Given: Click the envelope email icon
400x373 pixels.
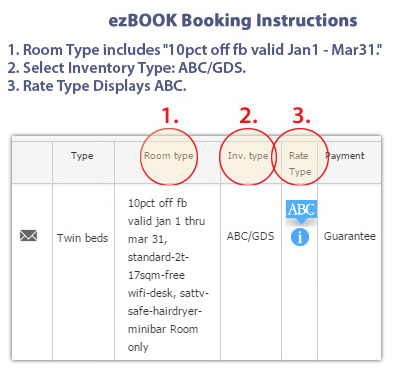Looking at the screenshot, I should tap(29, 236).
